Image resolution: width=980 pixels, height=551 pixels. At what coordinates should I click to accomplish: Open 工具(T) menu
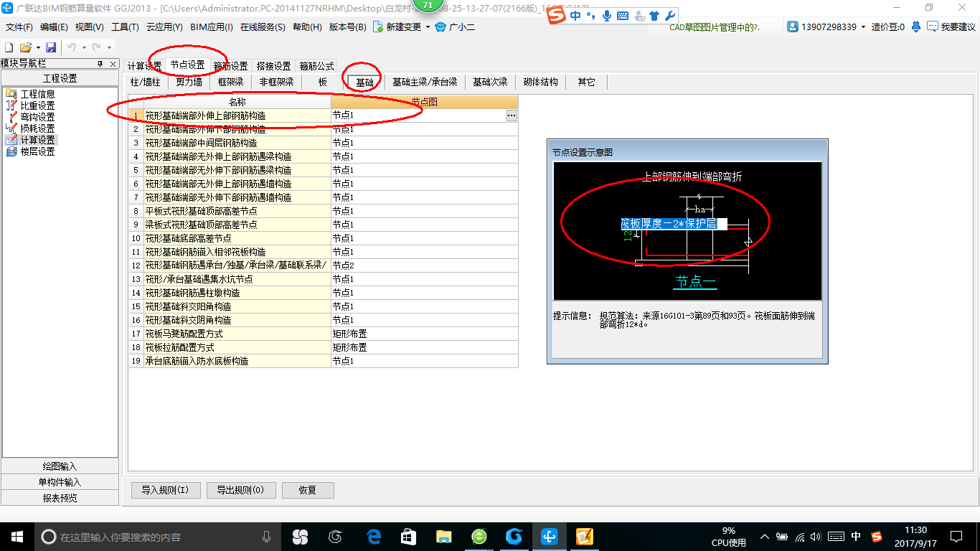pyautogui.click(x=125, y=27)
